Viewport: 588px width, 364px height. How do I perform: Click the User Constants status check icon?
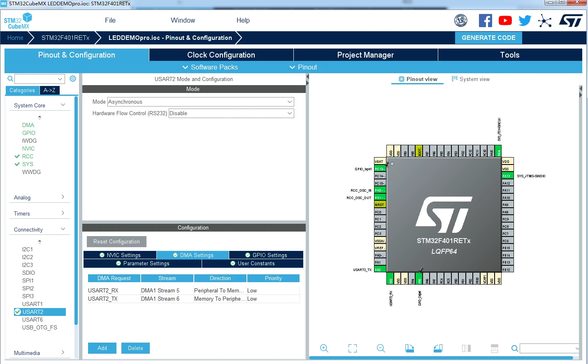point(233,263)
